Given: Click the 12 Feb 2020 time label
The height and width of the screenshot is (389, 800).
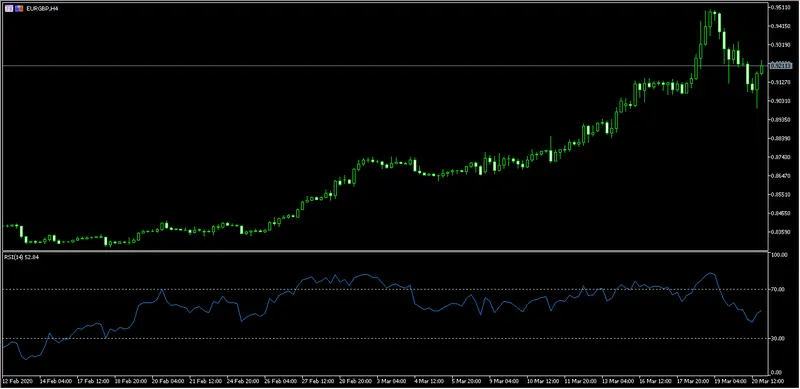Looking at the screenshot, I should click(17, 381).
